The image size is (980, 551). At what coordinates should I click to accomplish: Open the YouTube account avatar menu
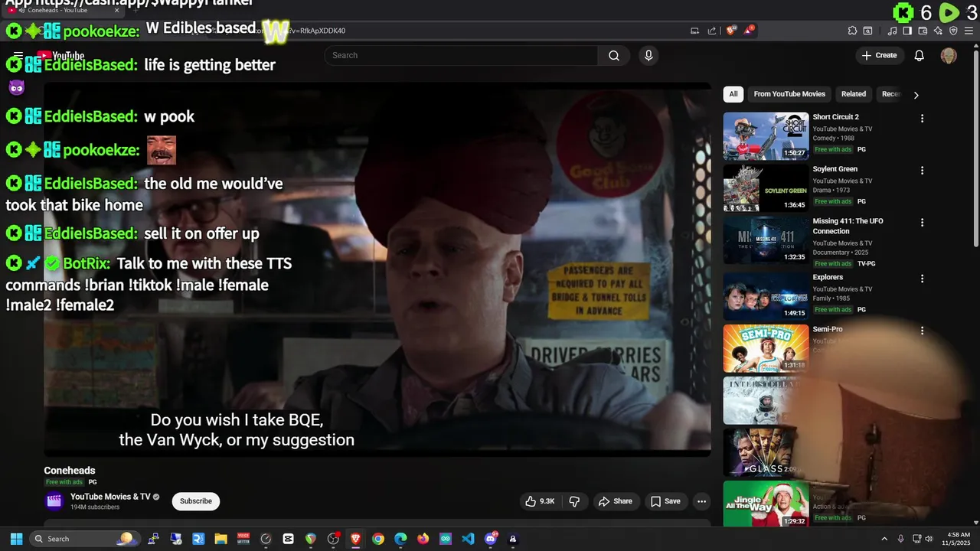tap(949, 55)
